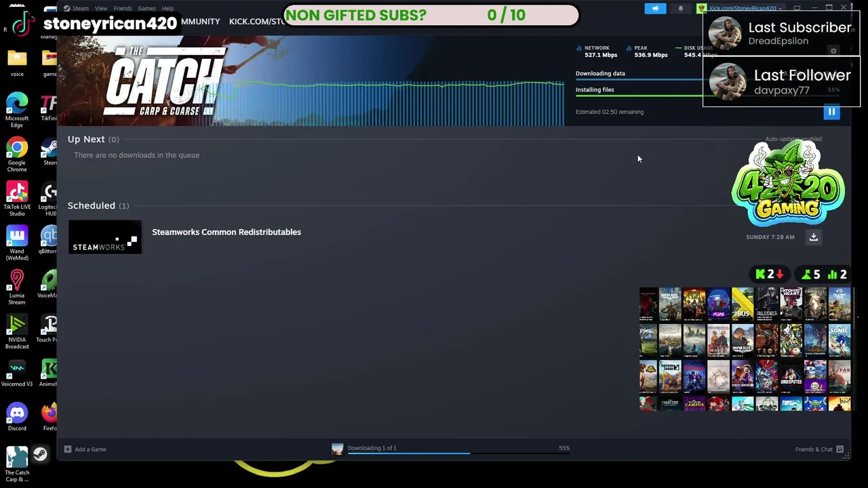
Task: Launch Microsoft Edge from the desktop
Action: click(x=17, y=110)
